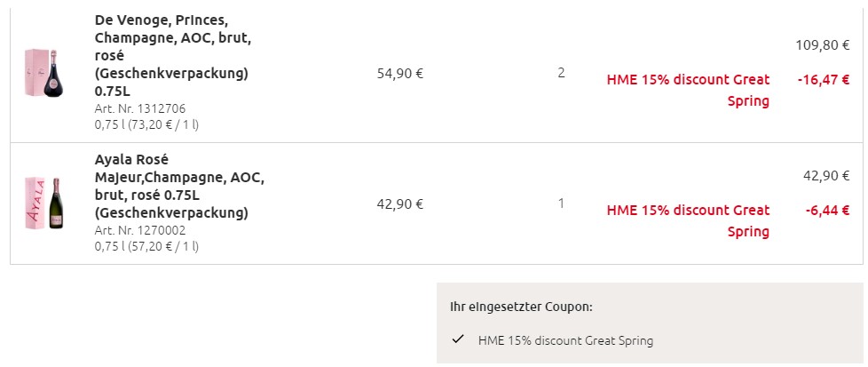Click article number 1270002
Image resolution: width=868 pixels, height=367 pixels.
coord(140,229)
